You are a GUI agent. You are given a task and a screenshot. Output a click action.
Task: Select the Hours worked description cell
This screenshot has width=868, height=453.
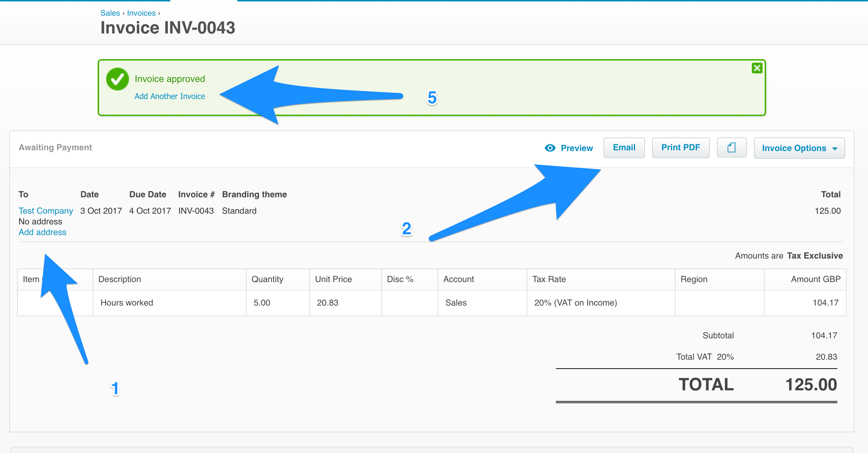point(126,302)
